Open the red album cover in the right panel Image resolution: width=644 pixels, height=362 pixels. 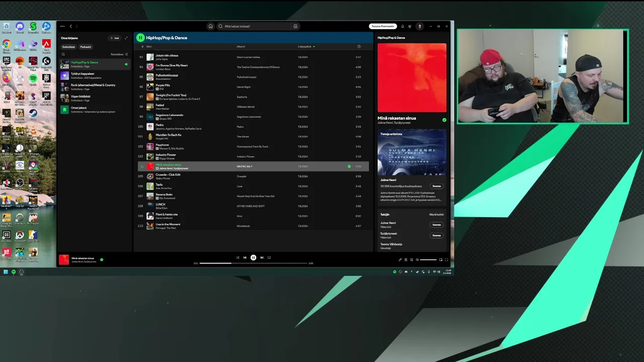click(412, 77)
